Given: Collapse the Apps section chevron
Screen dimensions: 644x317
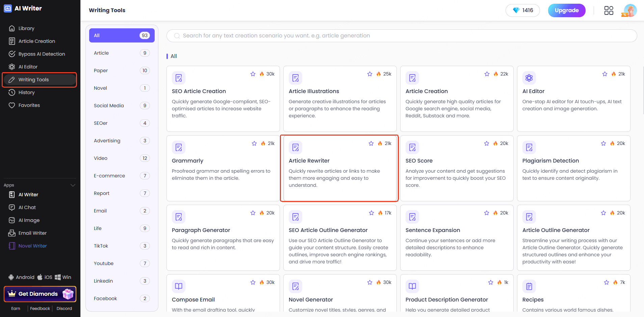Looking at the screenshot, I should 73,185.
